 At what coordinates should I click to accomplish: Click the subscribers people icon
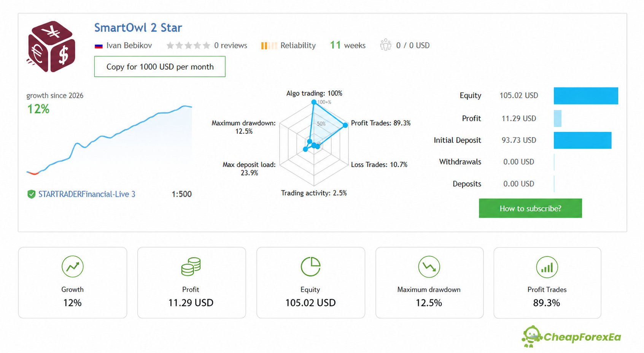[385, 45]
